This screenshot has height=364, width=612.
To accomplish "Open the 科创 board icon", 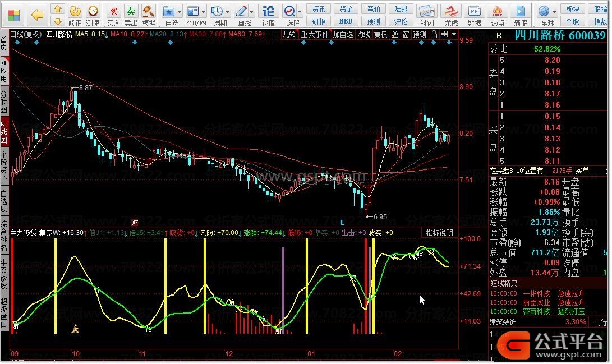I will tap(426, 16).
